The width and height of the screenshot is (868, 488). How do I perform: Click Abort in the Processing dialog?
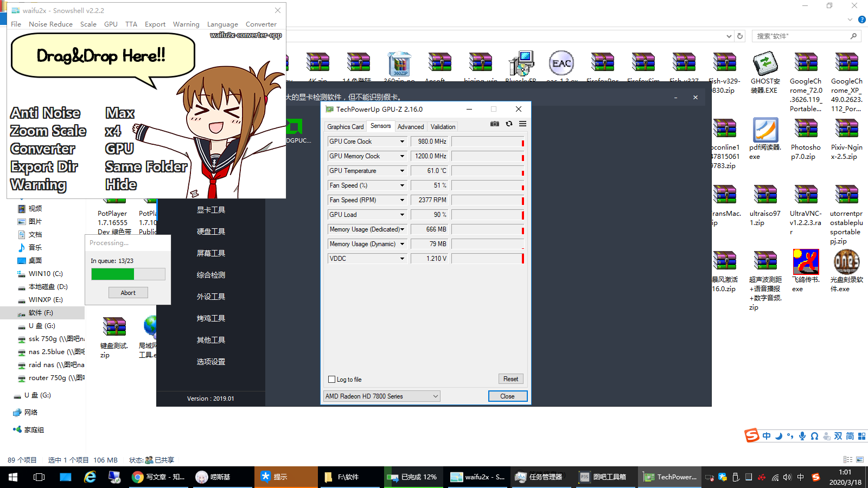click(128, 293)
